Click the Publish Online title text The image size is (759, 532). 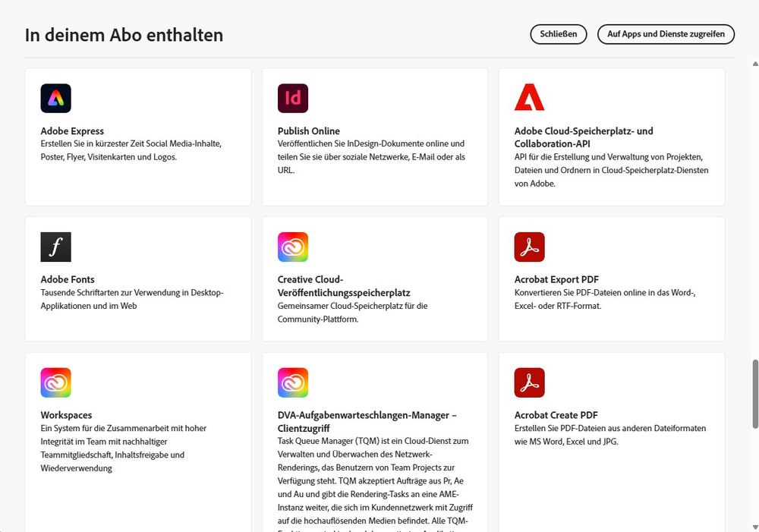(308, 131)
